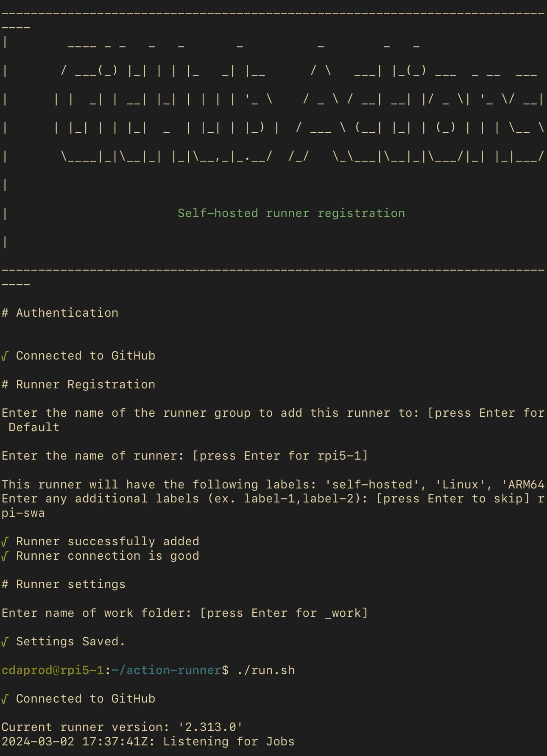This screenshot has width=547, height=756.
Task: Click checkmark before "Connected to GitHub" after run.sh
Action: [5, 699]
